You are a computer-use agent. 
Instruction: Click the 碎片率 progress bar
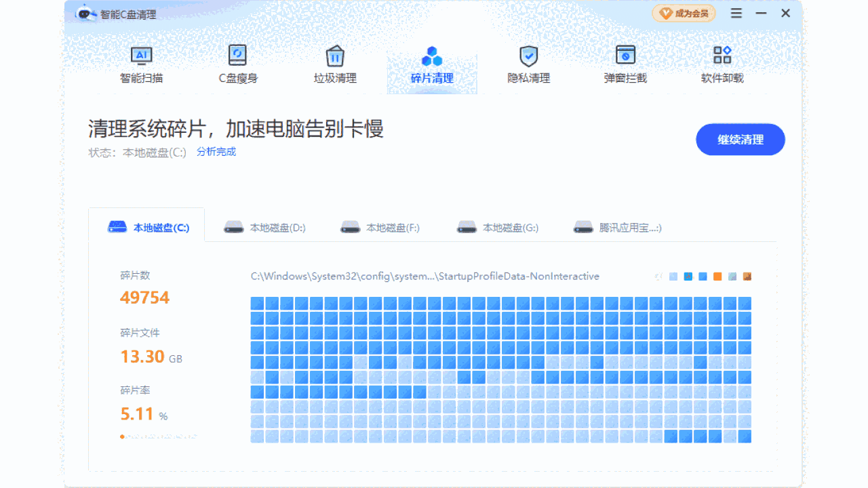[x=159, y=436]
